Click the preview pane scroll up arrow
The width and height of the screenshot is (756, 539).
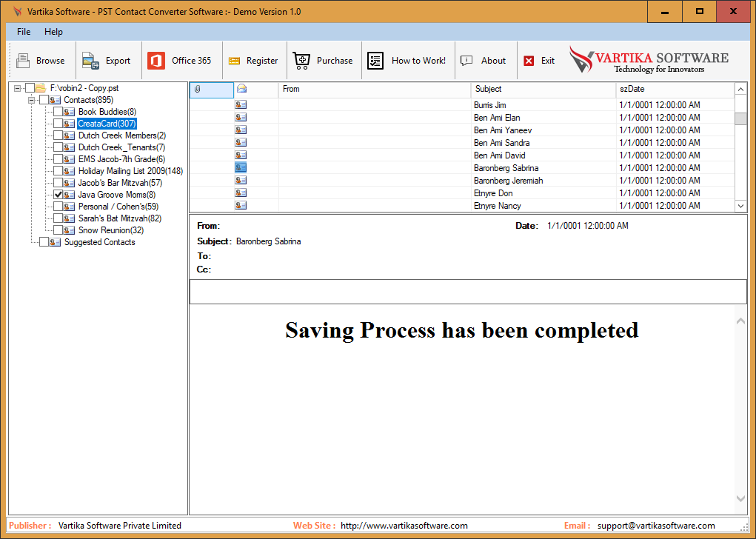pyautogui.click(x=740, y=321)
